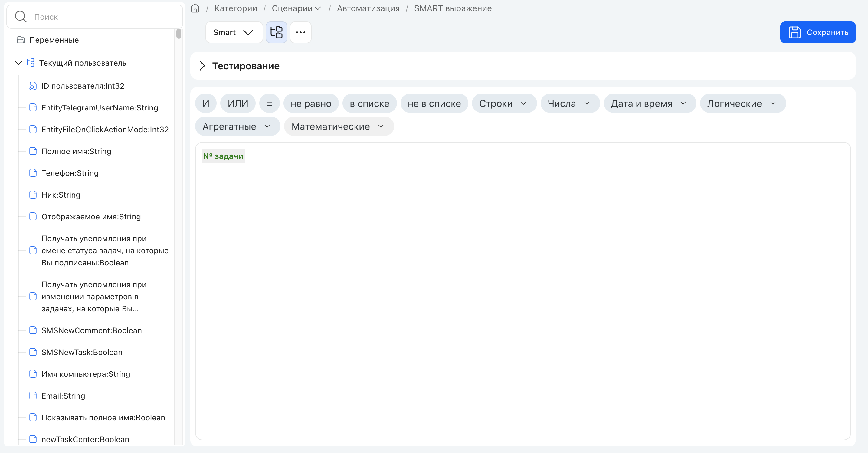Open the Строки functions dropdown
The image size is (868, 453).
[x=504, y=103]
